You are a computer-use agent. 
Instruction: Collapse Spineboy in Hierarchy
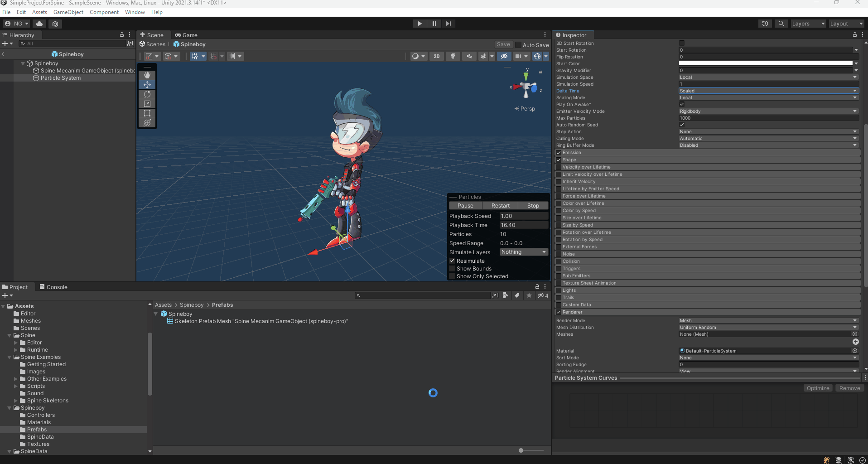pyautogui.click(x=23, y=63)
